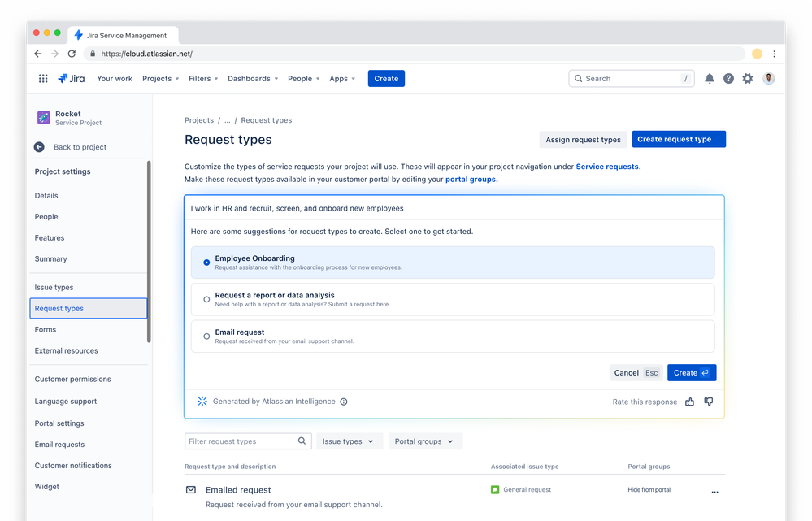This screenshot has height=521, width=812.
Task: Click the Assign request types button
Action: [583, 139]
